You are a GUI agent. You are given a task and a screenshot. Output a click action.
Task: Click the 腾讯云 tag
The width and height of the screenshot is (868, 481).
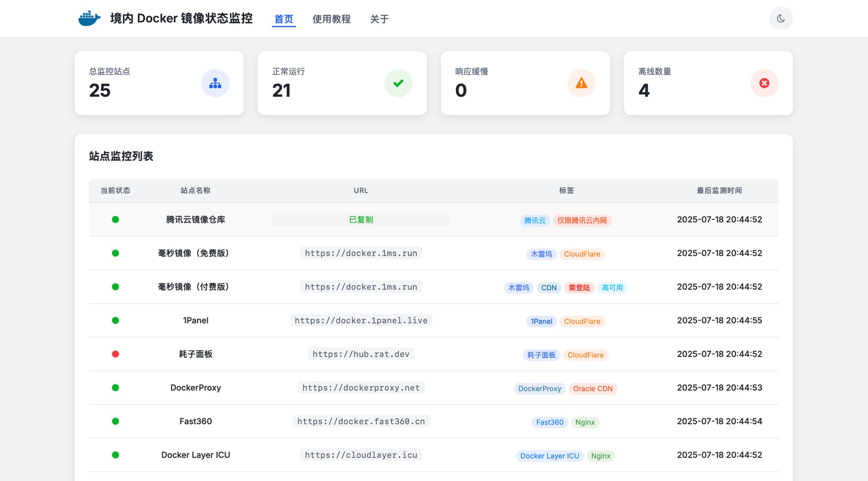[x=535, y=220]
